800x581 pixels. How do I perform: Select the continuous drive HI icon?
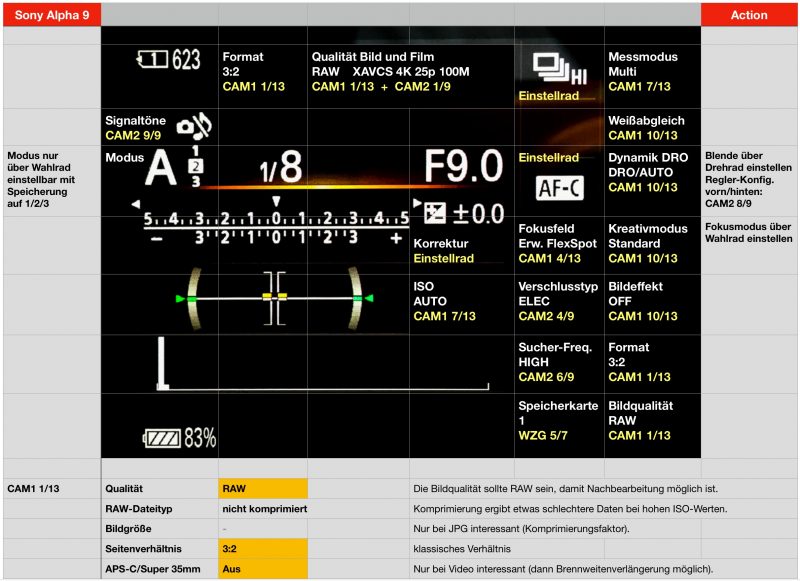pos(558,68)
